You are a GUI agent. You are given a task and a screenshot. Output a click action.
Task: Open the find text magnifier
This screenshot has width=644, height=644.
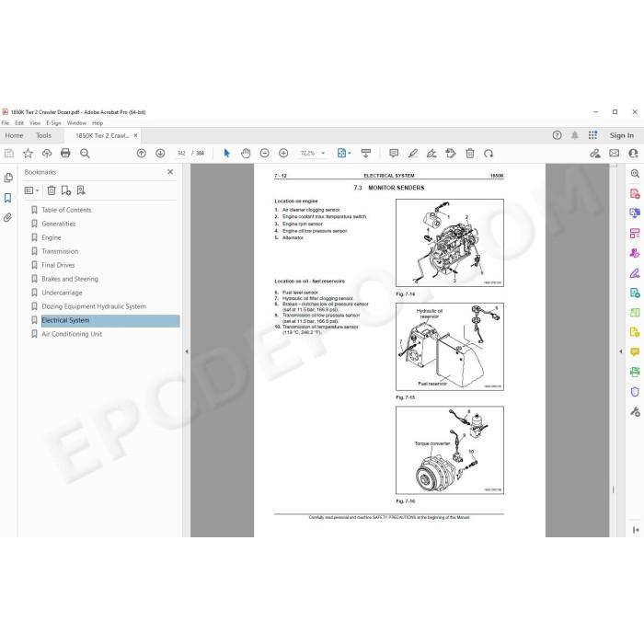point(85,154)
